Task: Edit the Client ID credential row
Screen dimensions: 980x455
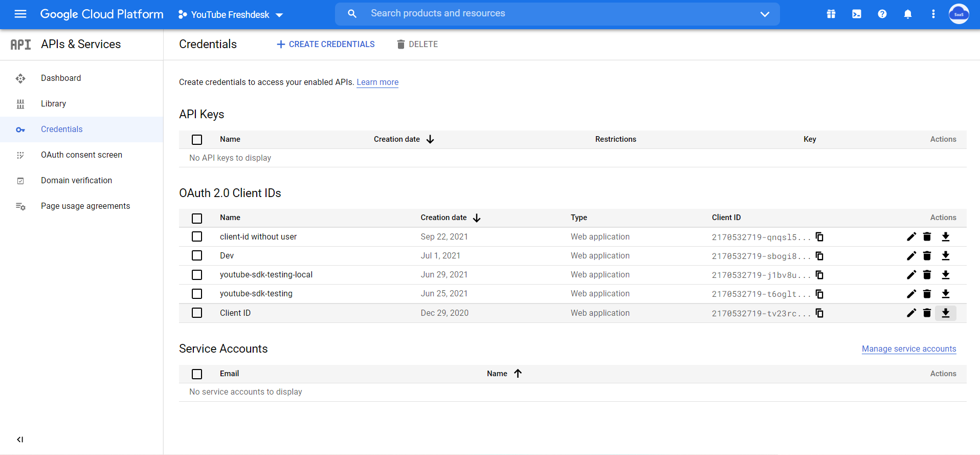Action: 911,313
